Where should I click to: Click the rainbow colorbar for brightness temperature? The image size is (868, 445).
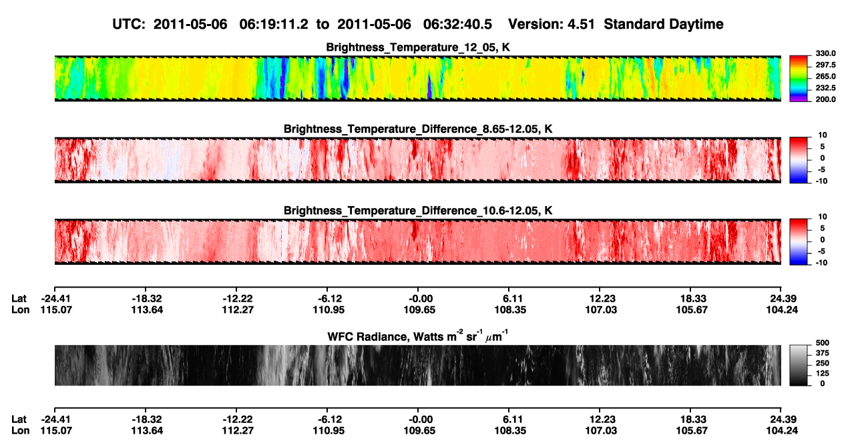[799, 79]
